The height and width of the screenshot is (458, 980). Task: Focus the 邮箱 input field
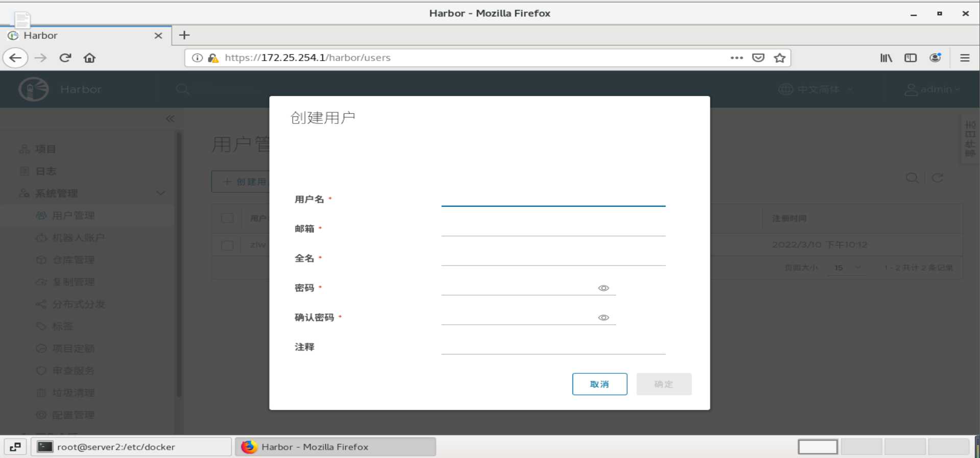click(x=553, y=228)
